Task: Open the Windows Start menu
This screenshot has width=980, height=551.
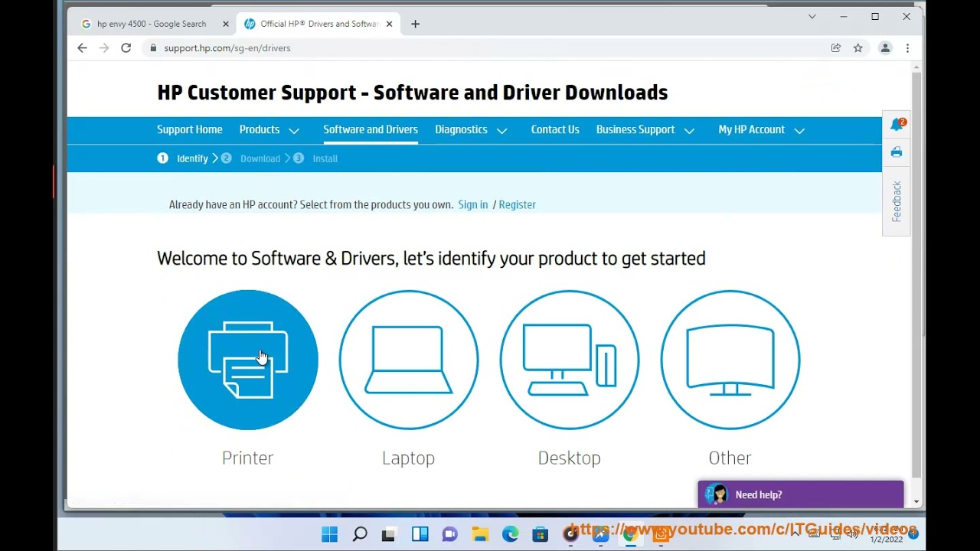Action: 329,534
